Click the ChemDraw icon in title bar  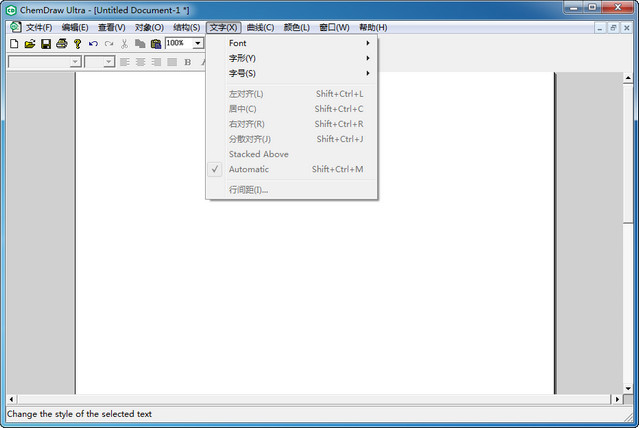tap(11, 10)
